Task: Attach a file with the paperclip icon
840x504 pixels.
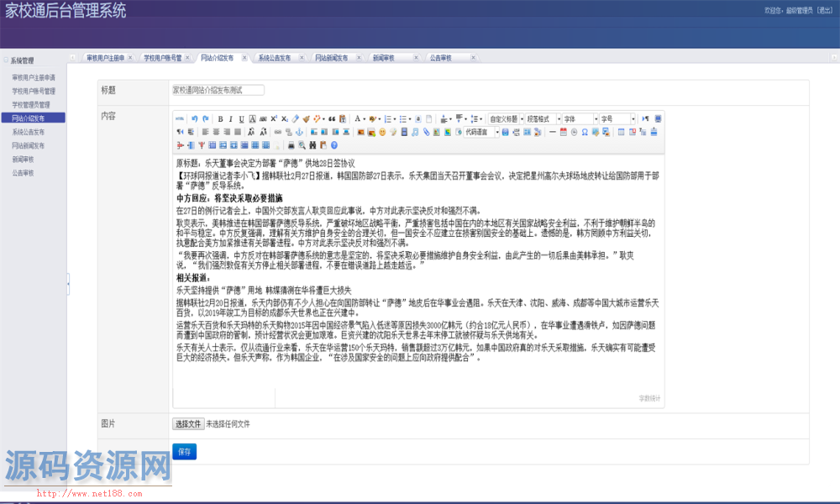Action: coord(427,132)
